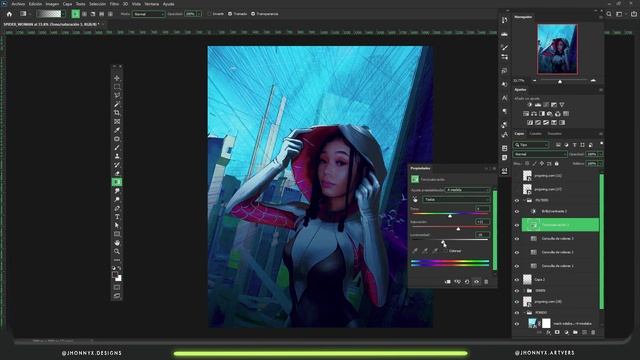Open the Ventana menu
The image size is (640, 360).
151,4
